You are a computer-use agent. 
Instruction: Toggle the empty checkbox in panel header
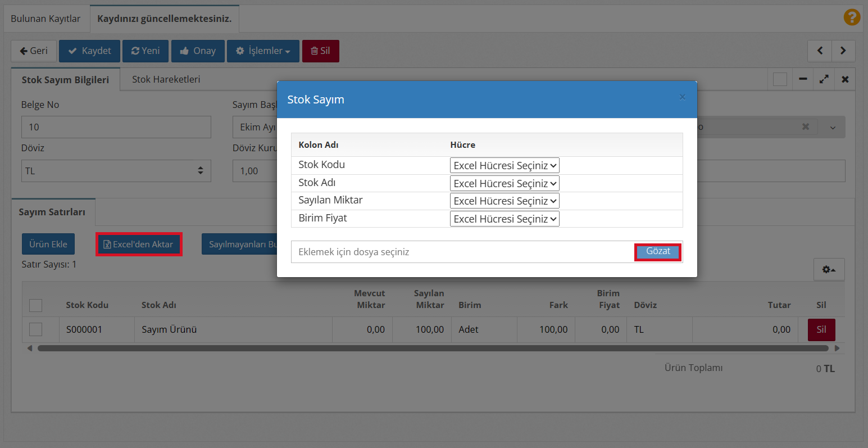(780, 79)
